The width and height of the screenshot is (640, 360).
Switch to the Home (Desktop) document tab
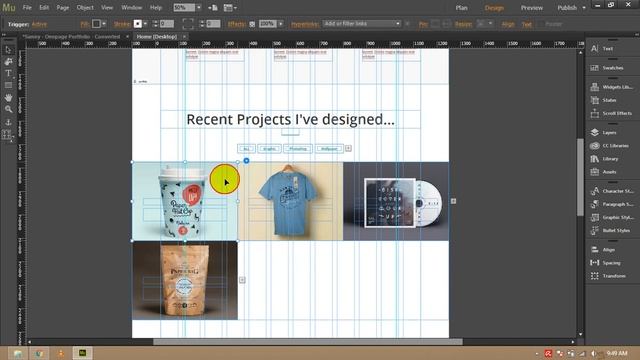pos(157,37)
